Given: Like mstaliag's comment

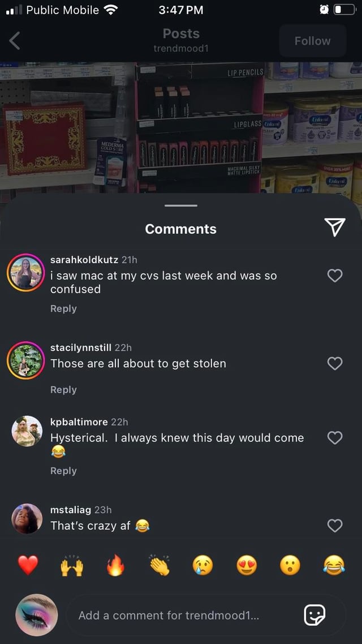Looking at the screenshot, I should (x=335, y=525).
